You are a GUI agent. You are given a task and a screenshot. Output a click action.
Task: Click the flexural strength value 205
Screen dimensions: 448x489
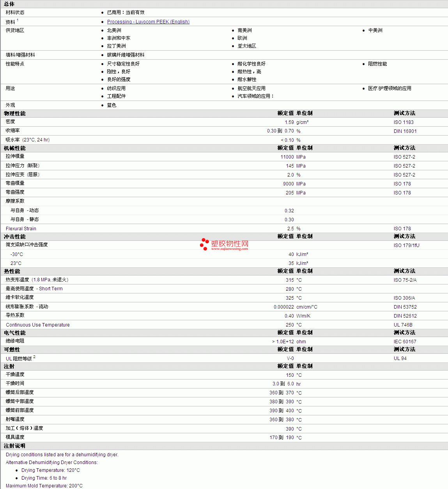click(290, 193)
